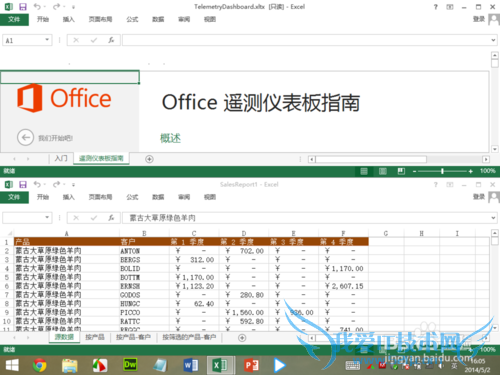Save the TelemetryDashboard workbook via toolbar icon
The image size is (500, 375).
(23, 7)
